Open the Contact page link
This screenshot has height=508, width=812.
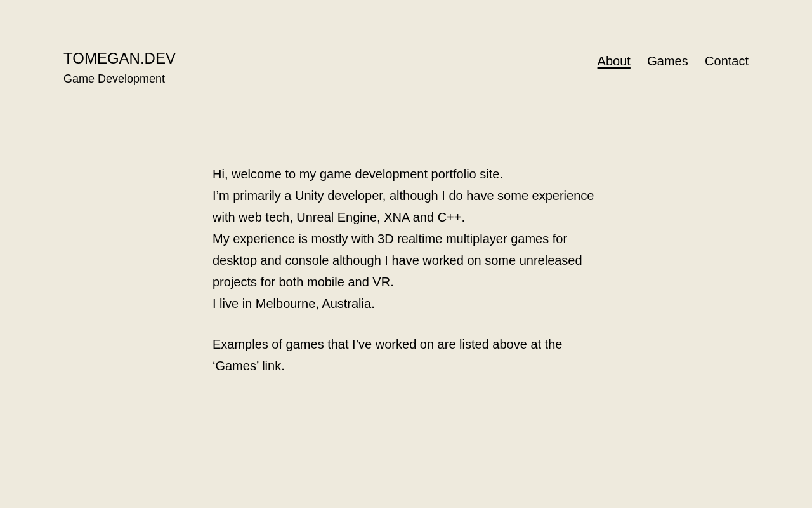point(726,61)
